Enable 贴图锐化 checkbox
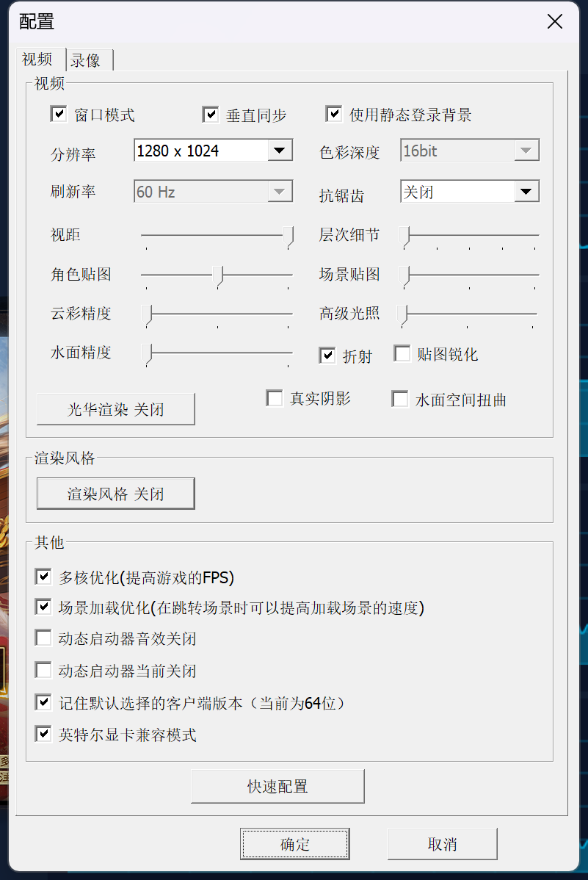This screenshot has height=880, width=588. [x=402, y=354]
